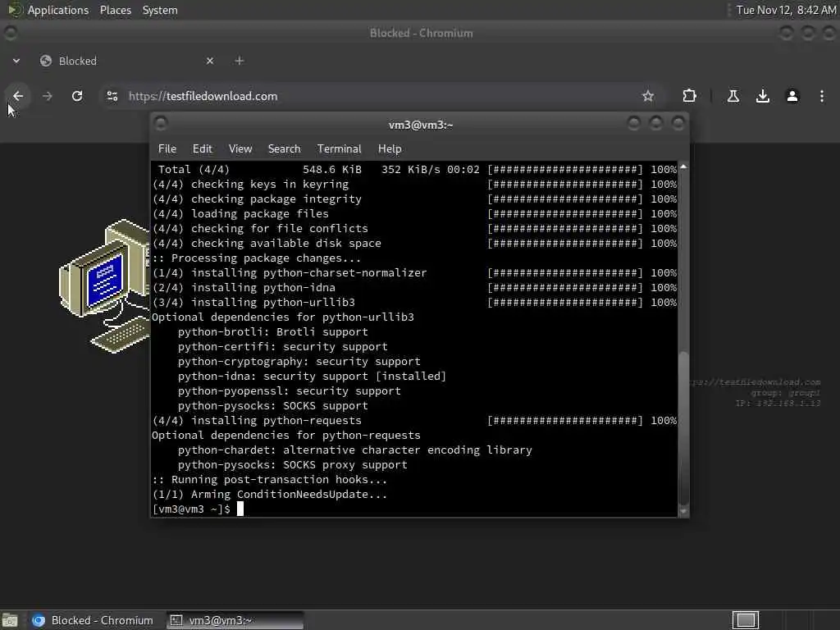This screenshot has height=630, width=840.
Task: Click the Chromium window menu icon
Action: (10, 33)
